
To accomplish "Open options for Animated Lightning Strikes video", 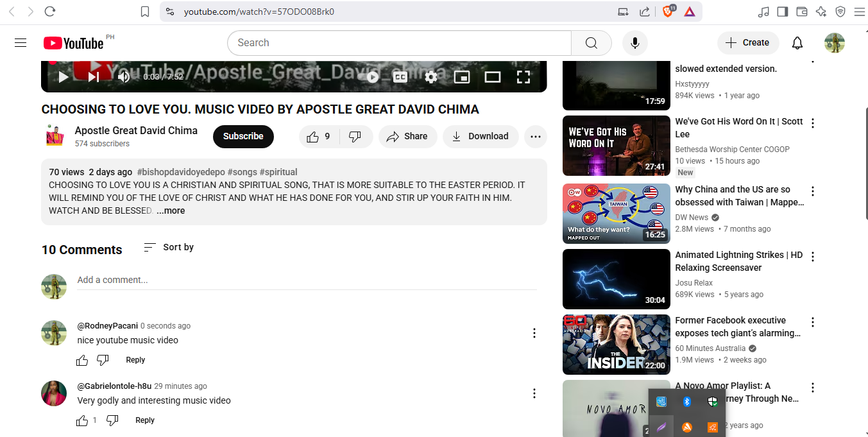I will 813,257.
